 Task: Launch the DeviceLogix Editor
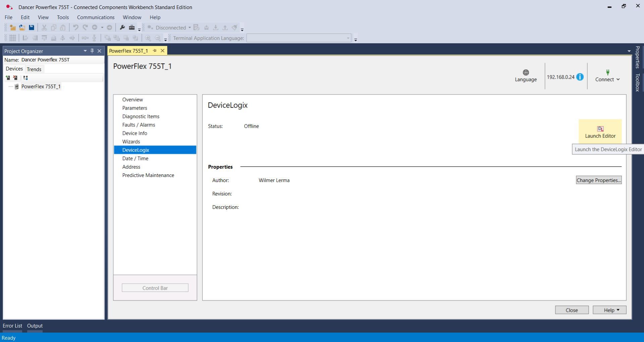(600, 131)
